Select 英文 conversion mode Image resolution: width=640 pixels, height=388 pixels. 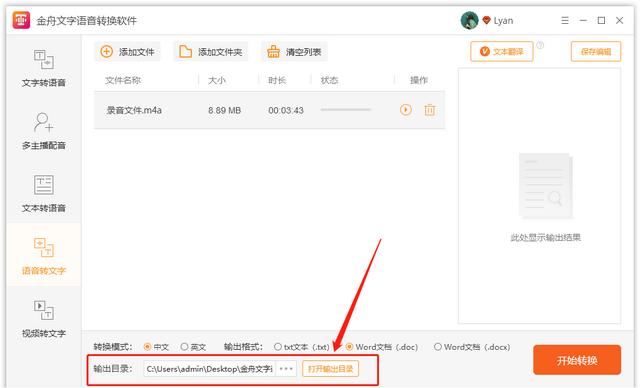click(193, 347)
